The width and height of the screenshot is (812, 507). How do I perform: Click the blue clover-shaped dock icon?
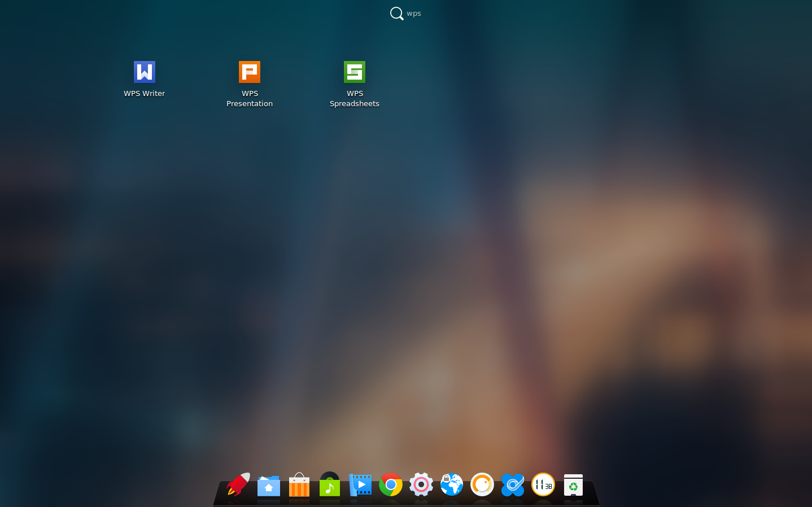tap(513, 485)
